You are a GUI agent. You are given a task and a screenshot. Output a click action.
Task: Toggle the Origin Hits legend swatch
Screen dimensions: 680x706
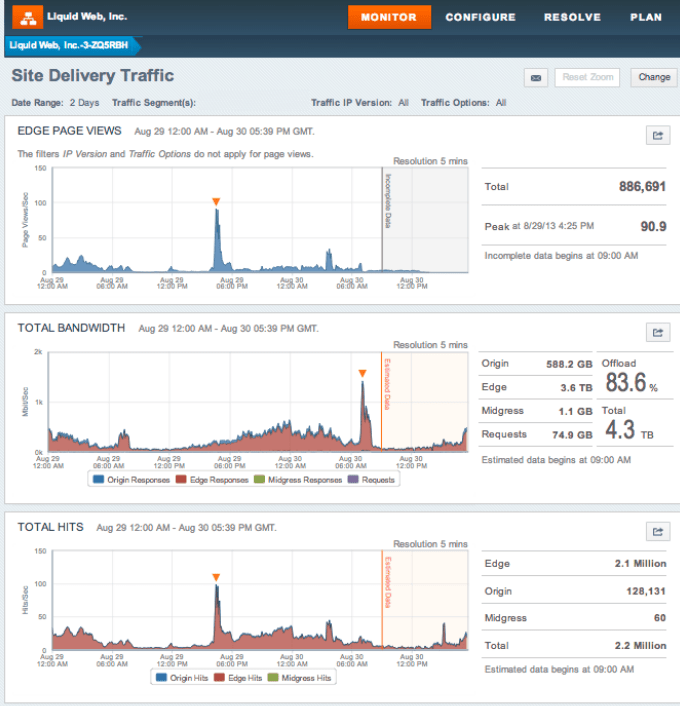coord(161,677)
